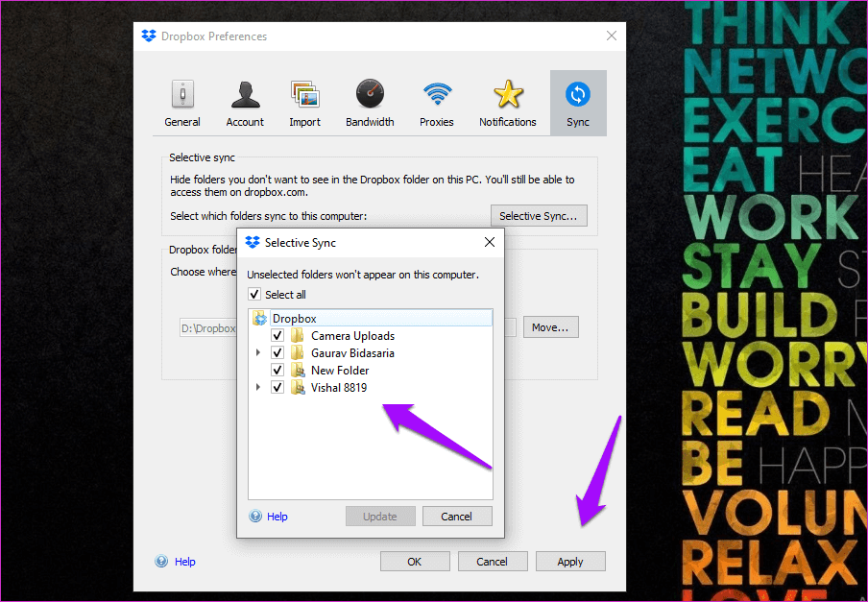Expand the Gaurav Bidasaria folder tree
The width and height of the screenshot is (868, 602).
coord(258,352)
